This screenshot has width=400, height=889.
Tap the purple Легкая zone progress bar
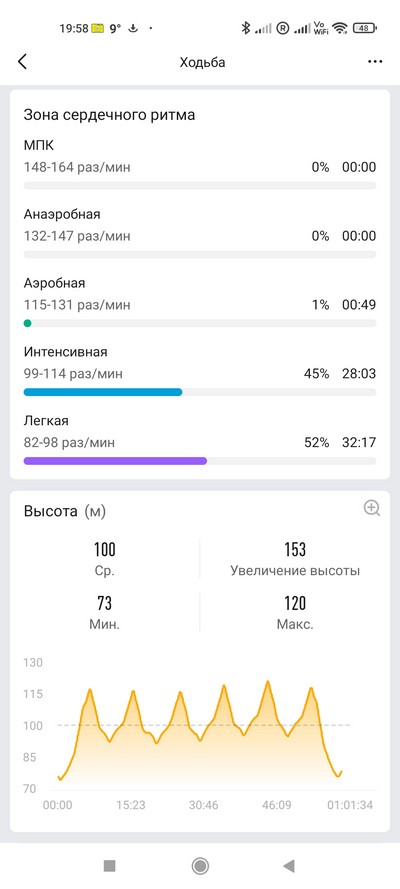coord(115,461)
